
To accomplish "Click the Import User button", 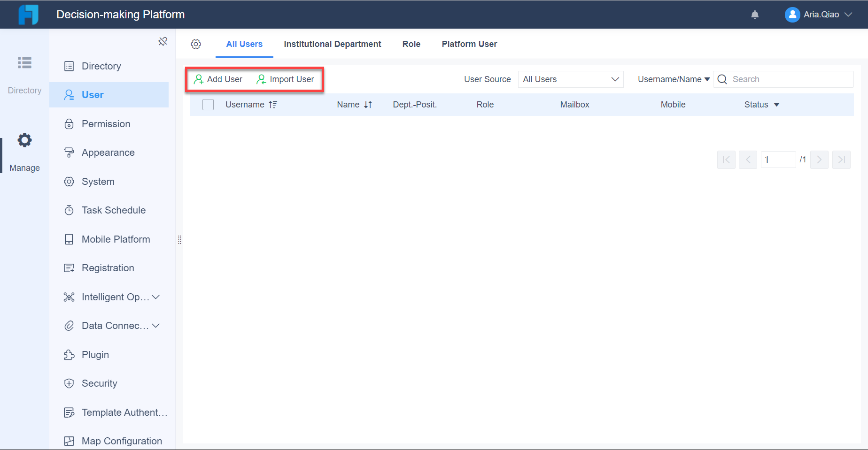I will point(286,79).
